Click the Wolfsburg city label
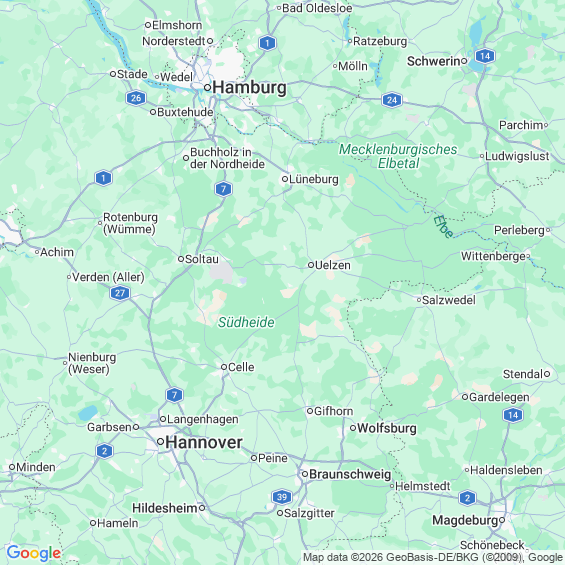Viewport: 565px width, 565px height. pyautogui.click(x=387, y=428)
